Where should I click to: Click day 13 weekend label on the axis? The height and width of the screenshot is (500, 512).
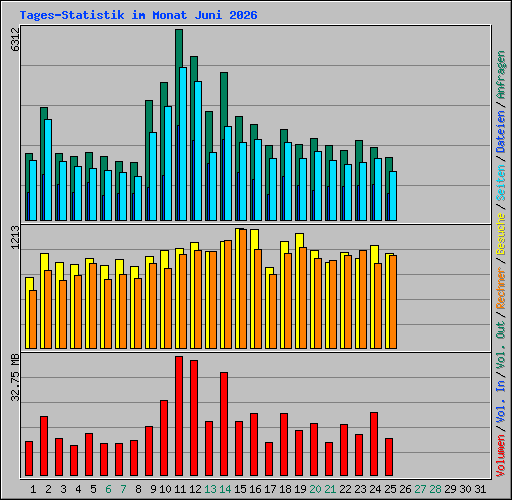(210, 489)
